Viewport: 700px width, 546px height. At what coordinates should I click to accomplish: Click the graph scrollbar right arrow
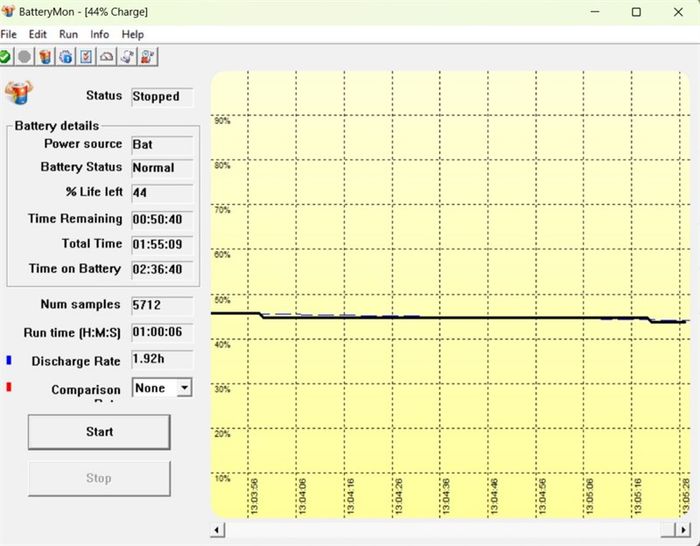pyautogui.click(x=683, y=530)
